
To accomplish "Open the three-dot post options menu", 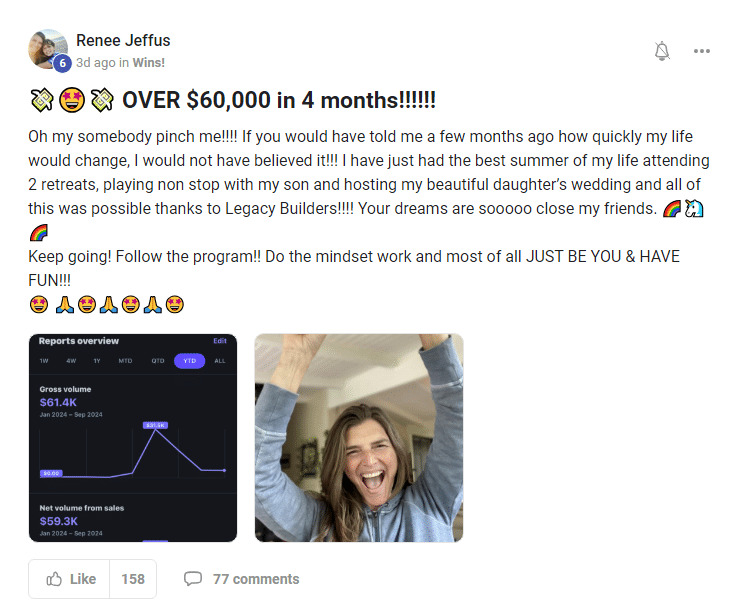I will (702, 51).
